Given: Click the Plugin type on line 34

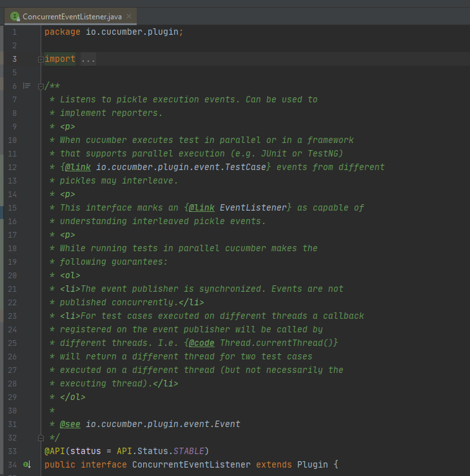Looking at the screenshot, I should (x=312, y=465).
